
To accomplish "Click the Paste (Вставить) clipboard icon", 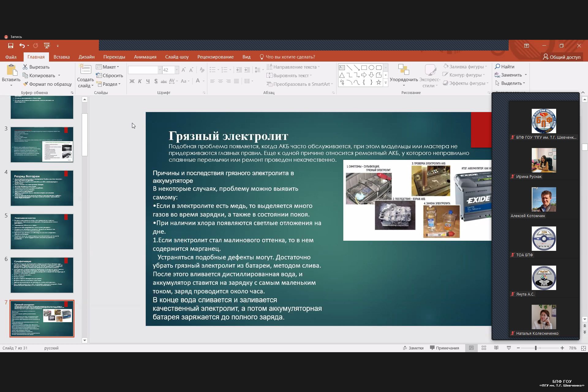I will coord(12,70).
